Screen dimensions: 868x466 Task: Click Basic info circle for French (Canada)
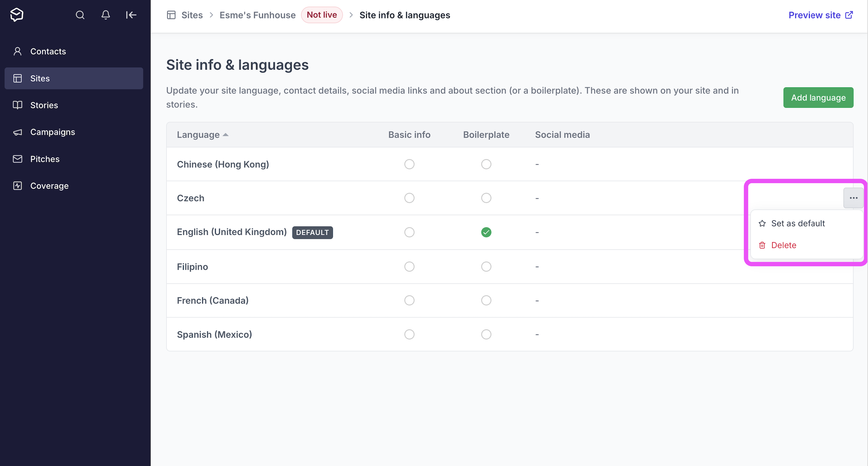(409, 300)
